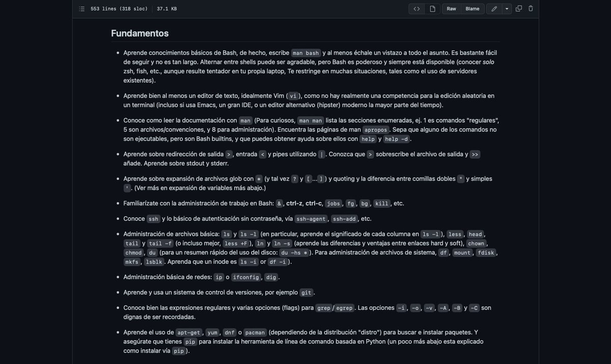The height and width of the screenshot is (364, 611).
Task: Click the "ssh" code snippet
Action: (153, 219)
